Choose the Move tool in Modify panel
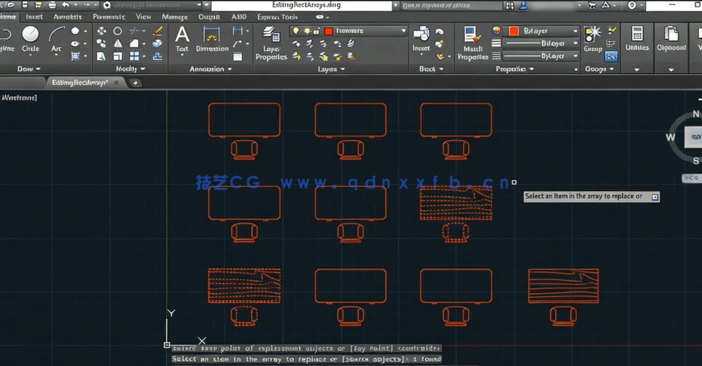Viewport: 702px width, 366px height. pos(102,31)
